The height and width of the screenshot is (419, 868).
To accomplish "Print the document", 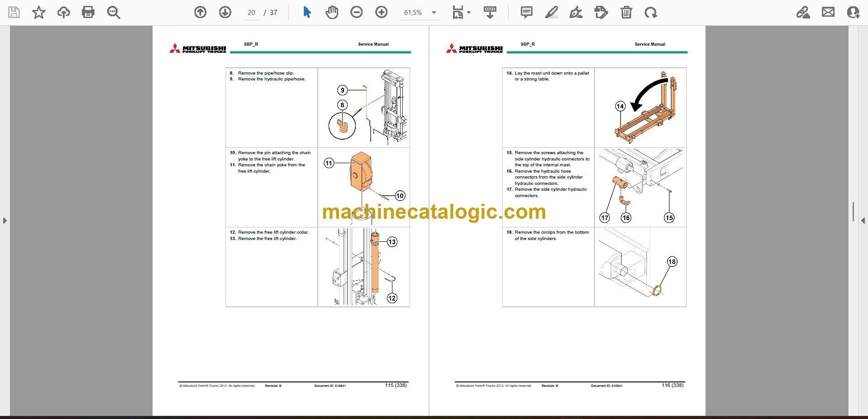I will coord(88,12).
